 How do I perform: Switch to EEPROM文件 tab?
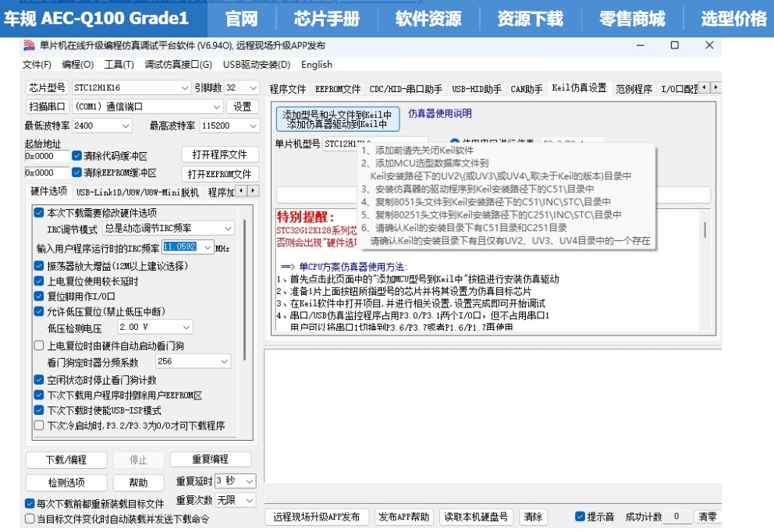pyautogui.click(x=338, y=89)
